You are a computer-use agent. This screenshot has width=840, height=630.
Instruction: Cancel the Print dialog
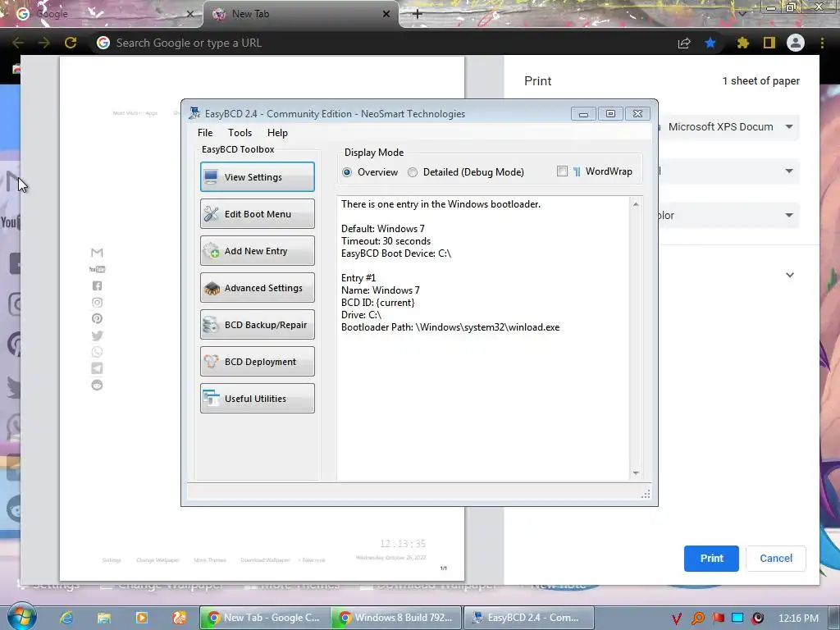(776, 558)
